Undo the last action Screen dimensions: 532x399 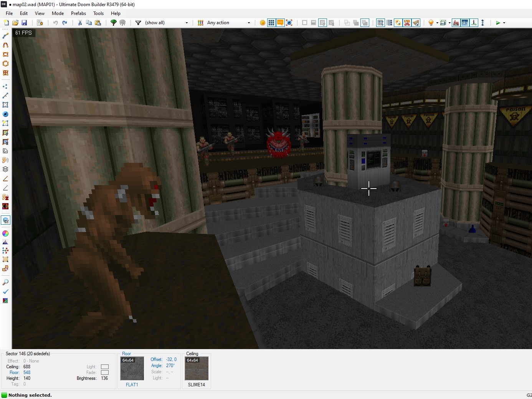coord(56,23)
